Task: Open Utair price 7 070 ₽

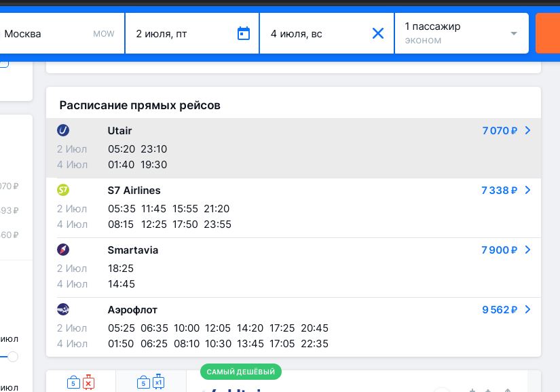Action: (x=500, y=130)
